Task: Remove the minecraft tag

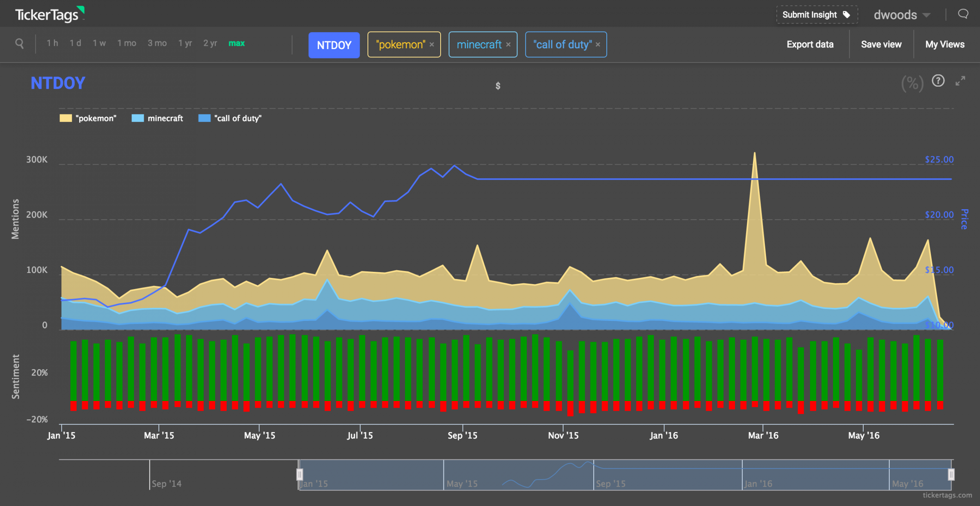Action: pyautogui.click(x=508, y=45)
